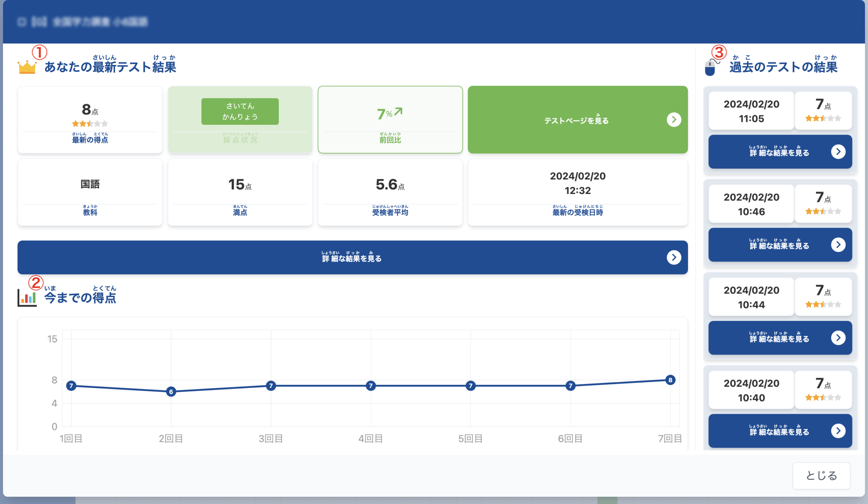View detailed results for the 10:44 test

click(780, 338)
